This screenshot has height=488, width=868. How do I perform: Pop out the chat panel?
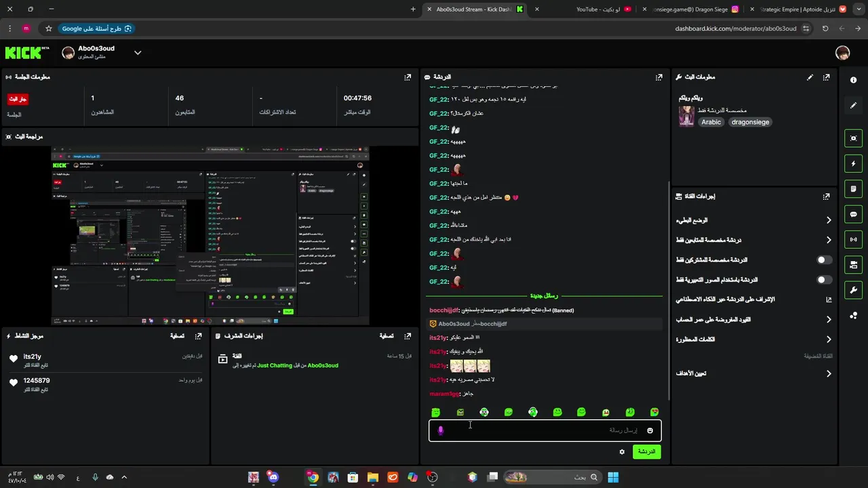point(658,77)
